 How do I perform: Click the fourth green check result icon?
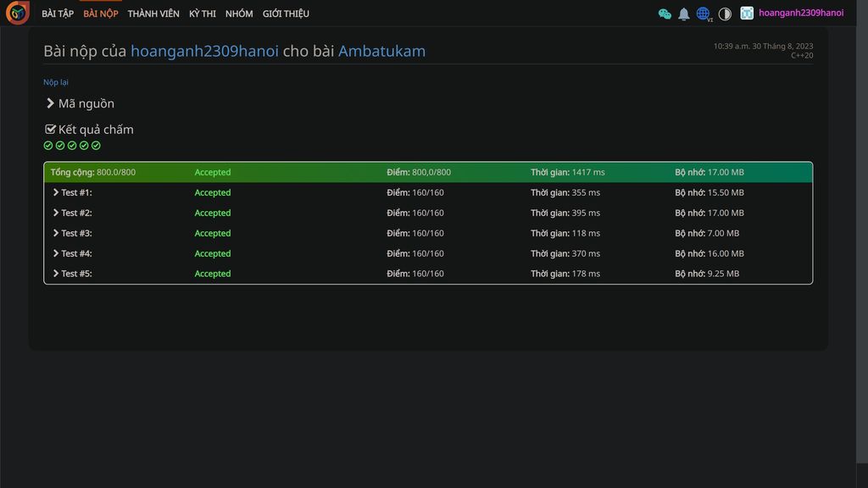pos(84,146)
